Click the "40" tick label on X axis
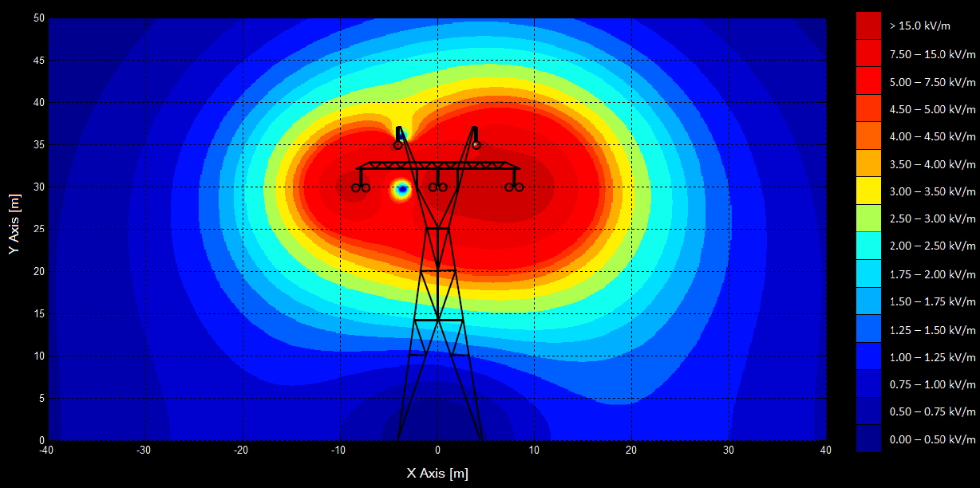This screenshot has height=488, width=980. (826, 450)
